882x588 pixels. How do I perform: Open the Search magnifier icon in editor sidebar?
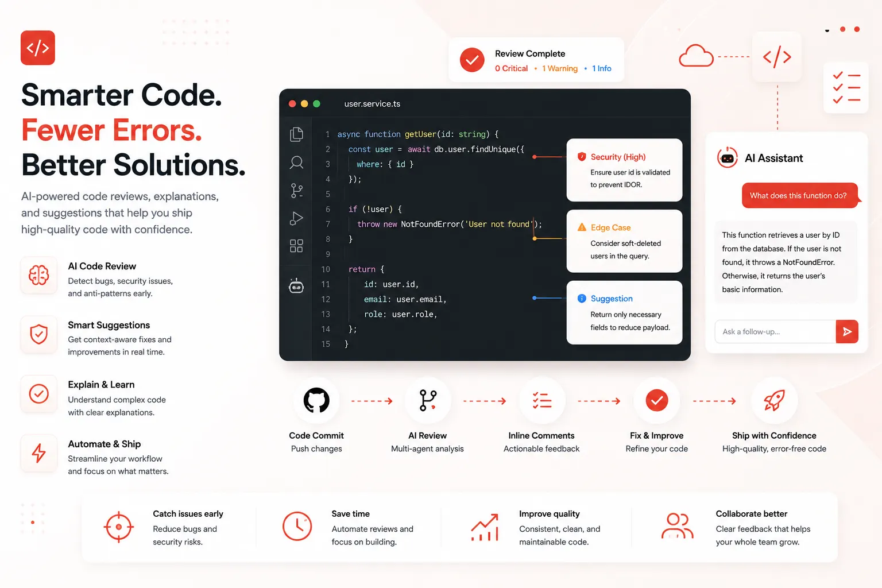pos(296,163)
